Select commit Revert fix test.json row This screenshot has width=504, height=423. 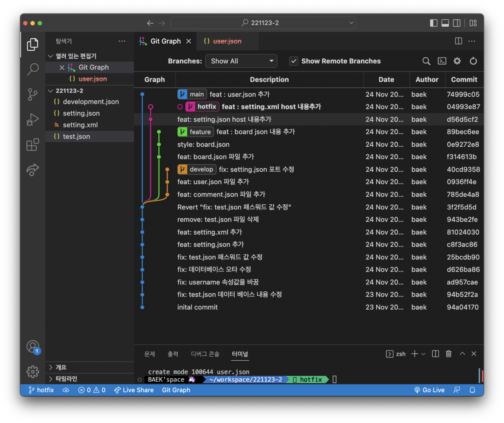[x=234, y=207]
